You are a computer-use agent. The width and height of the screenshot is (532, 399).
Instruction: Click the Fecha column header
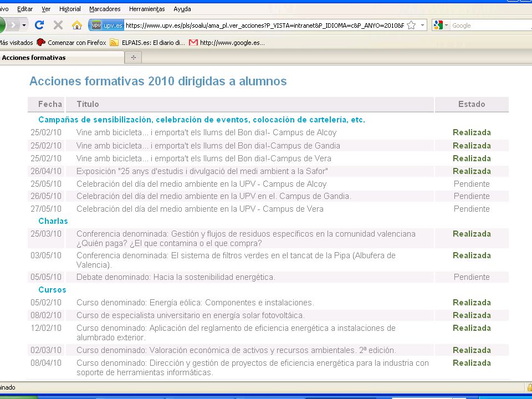[46, 104]
